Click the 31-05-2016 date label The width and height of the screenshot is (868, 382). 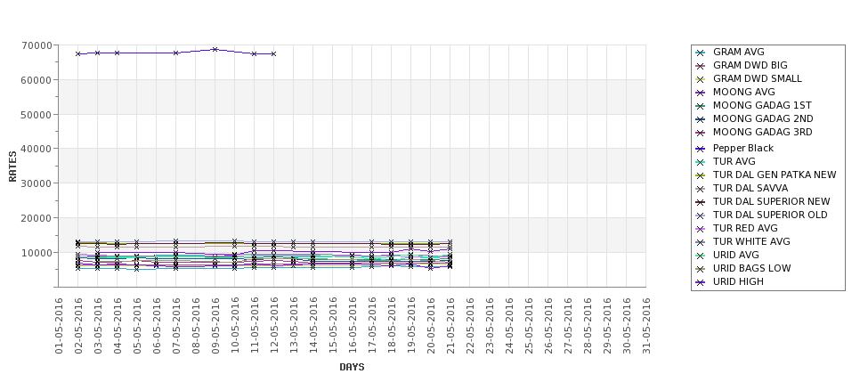click(x=645, y=326)
